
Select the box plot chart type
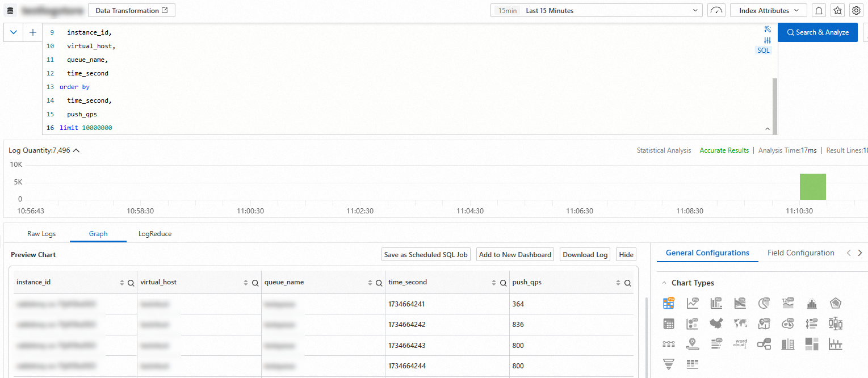835,324
